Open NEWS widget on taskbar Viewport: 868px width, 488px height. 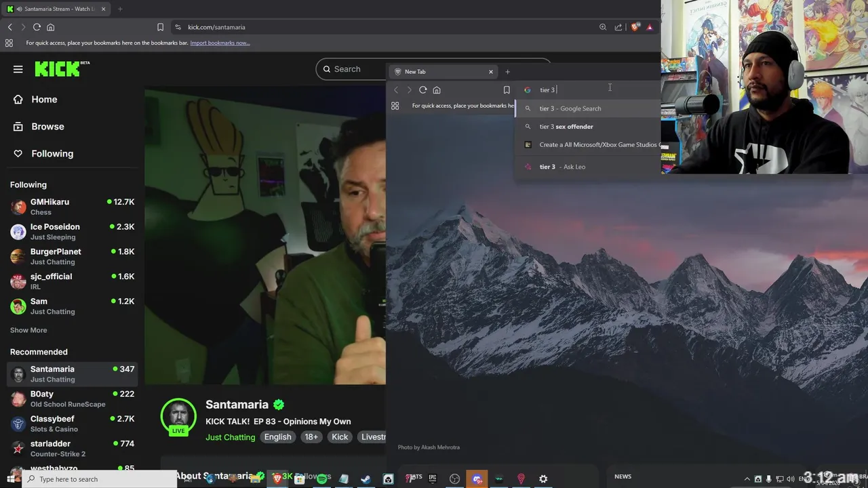coord(623,476)
